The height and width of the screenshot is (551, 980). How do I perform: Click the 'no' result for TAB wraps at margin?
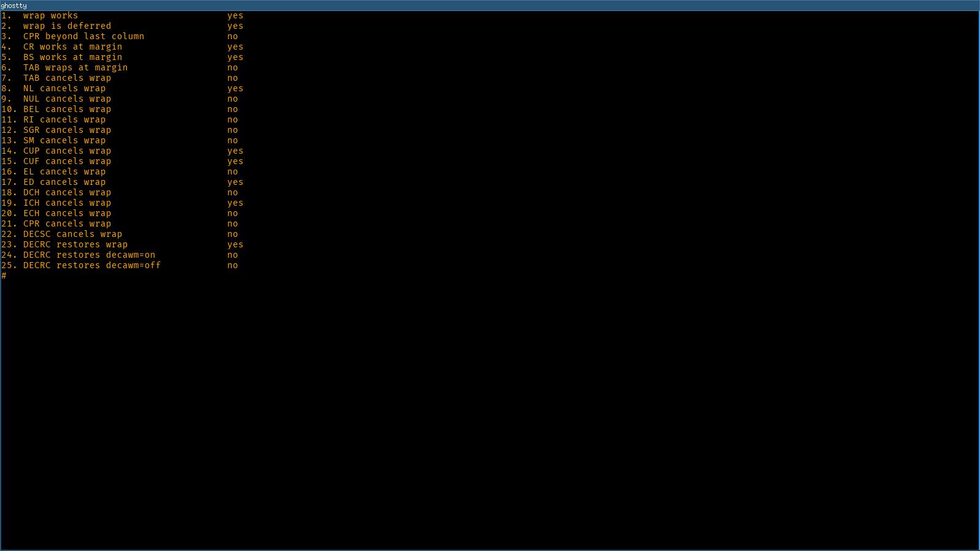pos(233,68)
